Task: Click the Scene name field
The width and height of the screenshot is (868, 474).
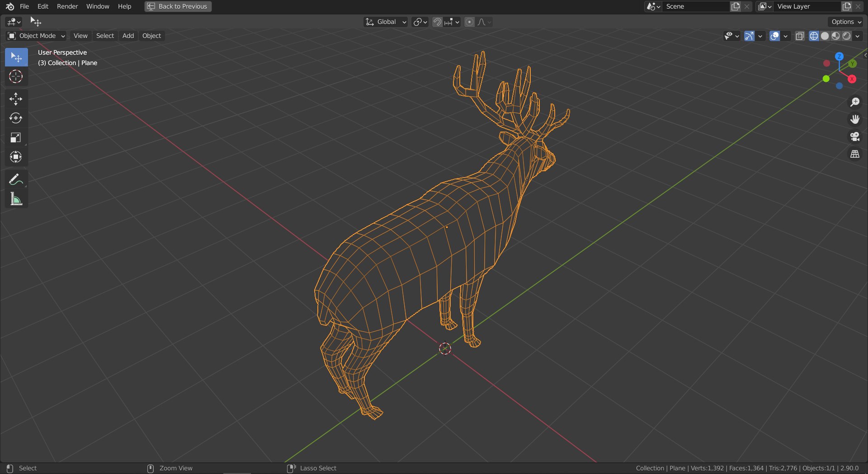Action: (696, 6)
